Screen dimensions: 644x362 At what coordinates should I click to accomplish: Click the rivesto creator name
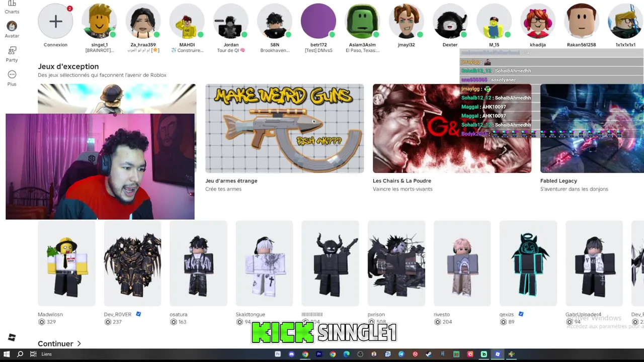[442, 314]
